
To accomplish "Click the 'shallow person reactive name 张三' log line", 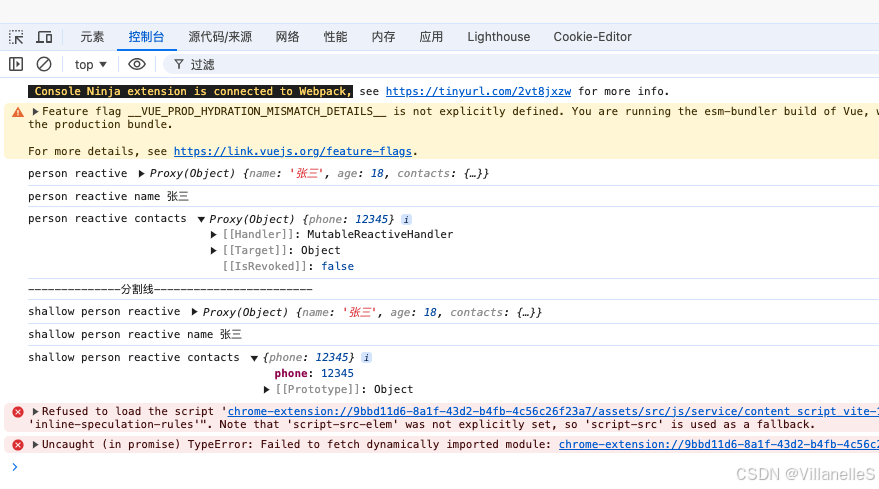I will (x=135, y=334).
